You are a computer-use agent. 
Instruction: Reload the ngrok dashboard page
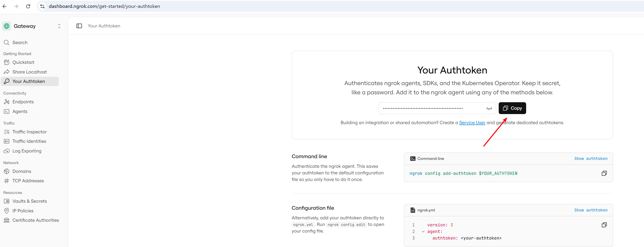point(28,6)
